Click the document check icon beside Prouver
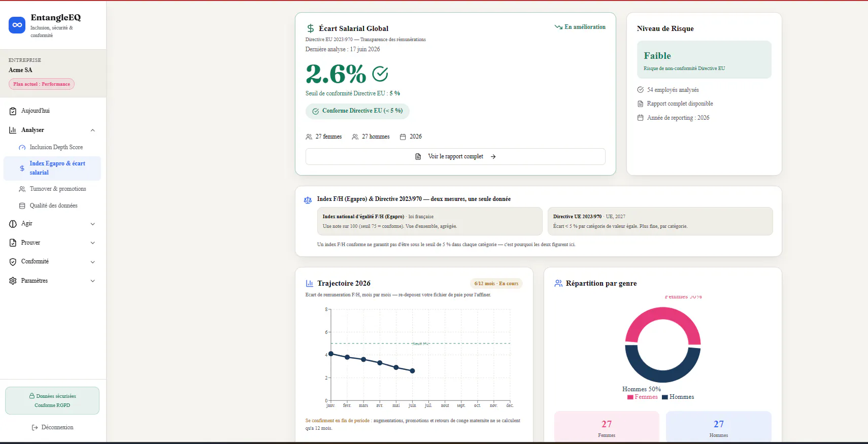This screenshot has height=444, width=868. pos(13,243)
